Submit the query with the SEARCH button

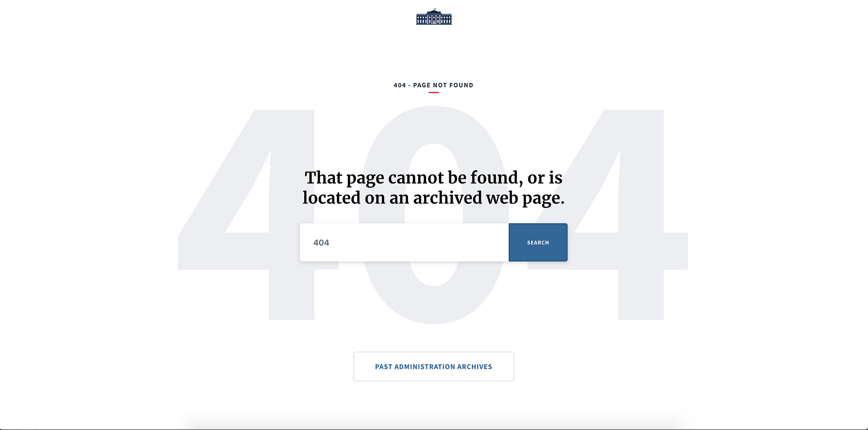coord(538,243)
